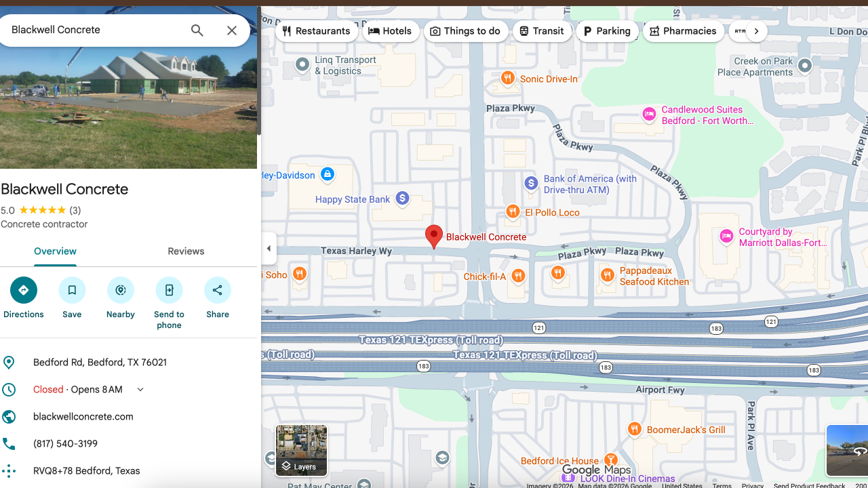Open Directions to Blackwell Concrete

[24, 290]
